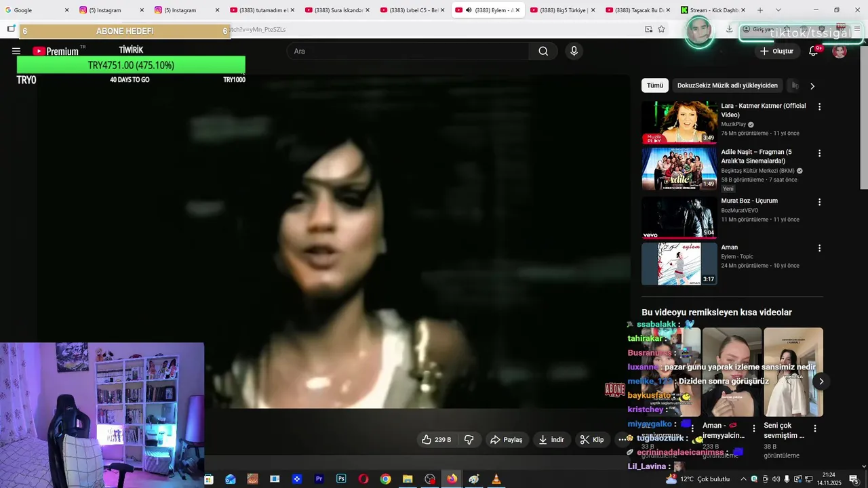868x488 pixels.
Task: Open options menu for Lara - Katmer Katmer
Action: point(819,107)
